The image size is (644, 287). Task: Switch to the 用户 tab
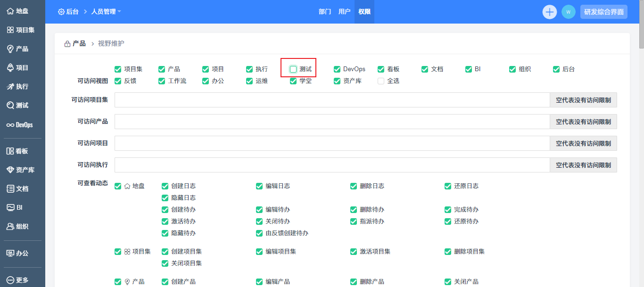click(x=345, y=12)
